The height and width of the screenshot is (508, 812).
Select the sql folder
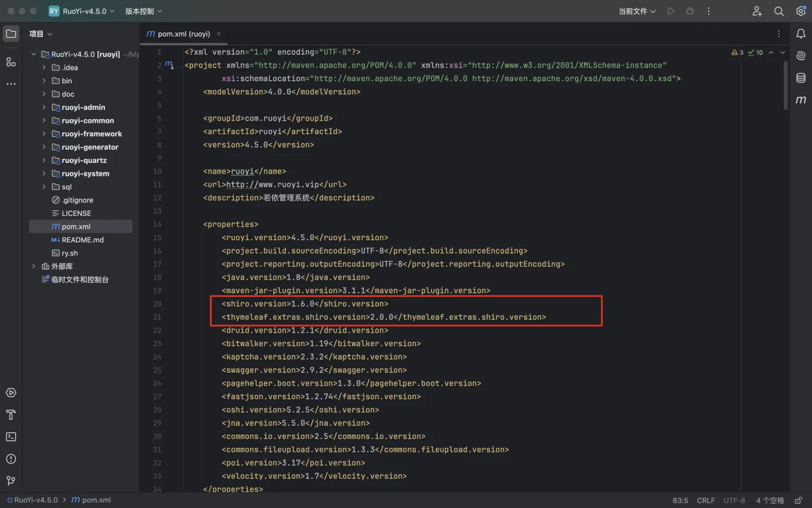pos(66,187)
